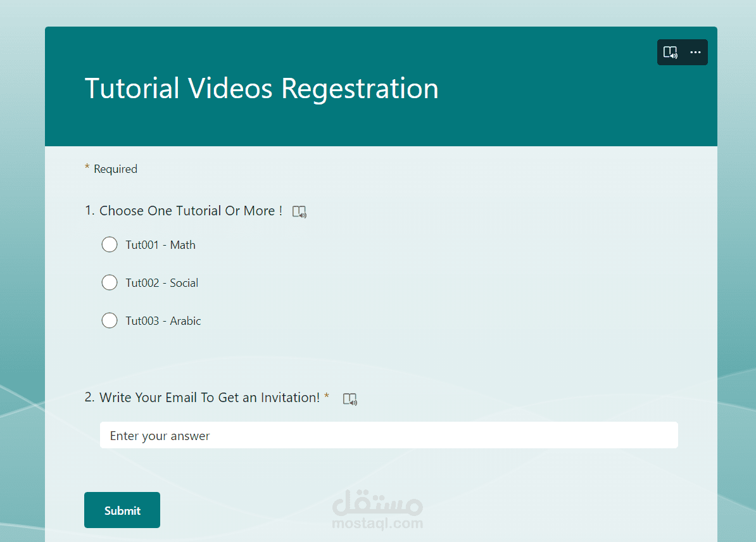Viewport: 756px width, 542px height.
Task: Open Immersive Reader for email question
Action: (x=350, y=399)
